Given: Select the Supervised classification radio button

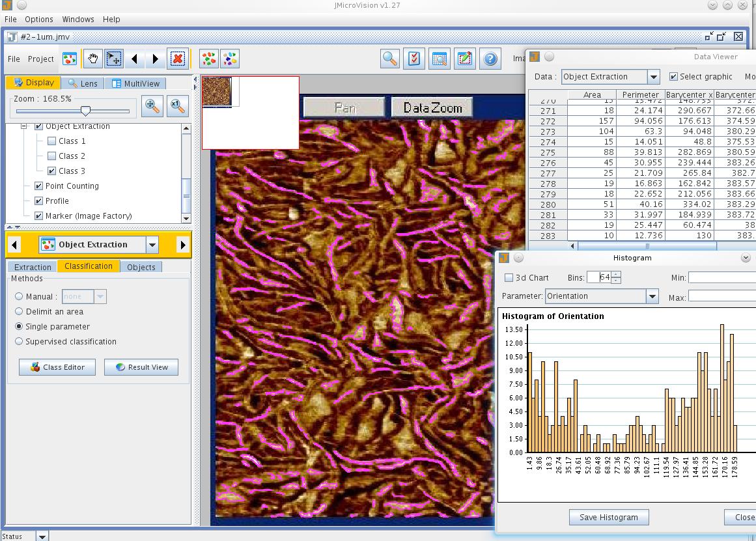Looking at the screenshot, I should (x=19, y=341).
